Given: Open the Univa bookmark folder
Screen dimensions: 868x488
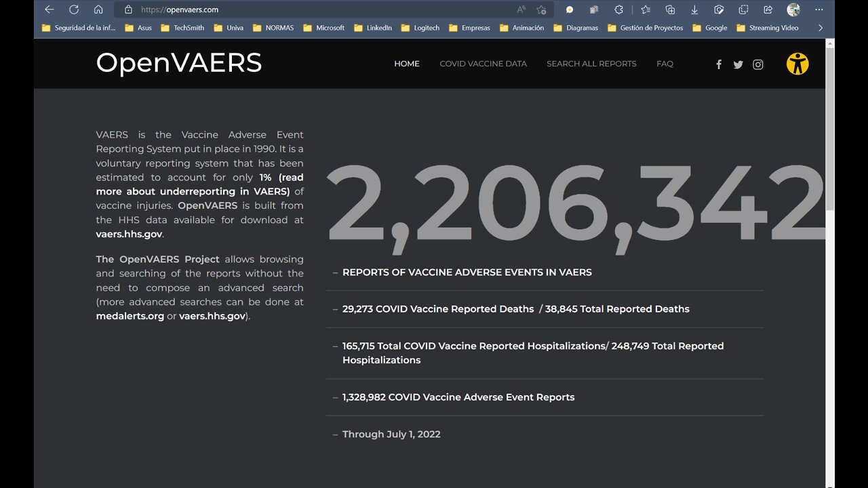Looking at the screenshot, I should point(229,28).
